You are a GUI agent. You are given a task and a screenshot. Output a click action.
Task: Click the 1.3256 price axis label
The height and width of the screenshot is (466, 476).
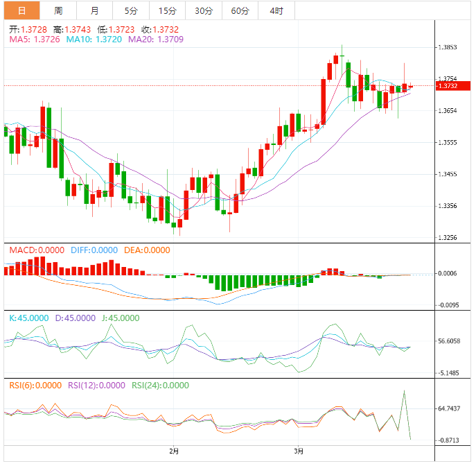coord(448,238)
